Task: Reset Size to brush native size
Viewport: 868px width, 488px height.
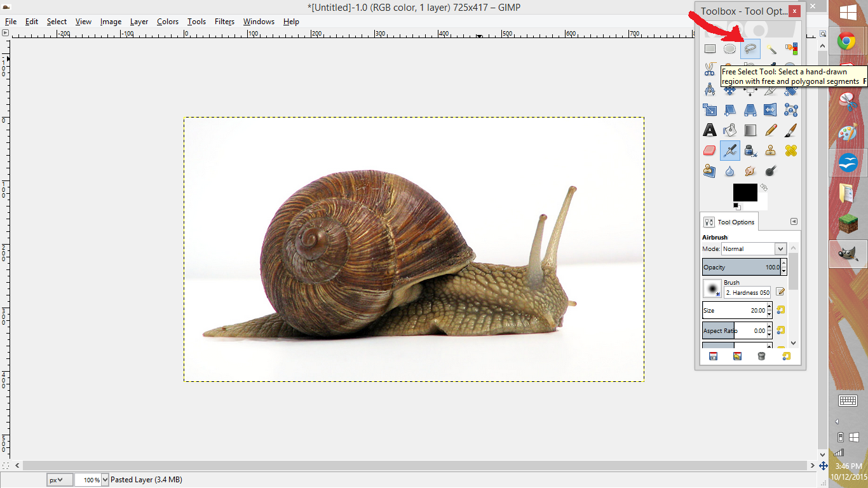Action: click(x=780, y=310)
